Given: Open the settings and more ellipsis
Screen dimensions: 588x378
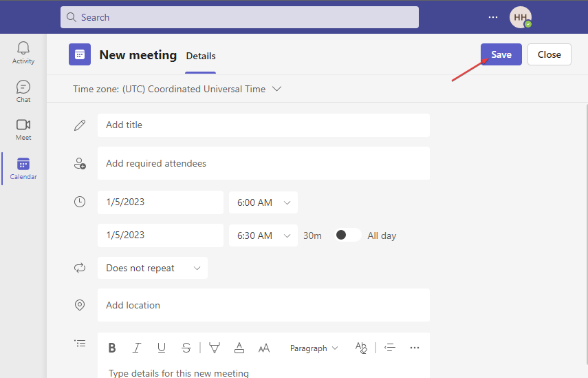Looking at the screenshot, I should (492, 17).
